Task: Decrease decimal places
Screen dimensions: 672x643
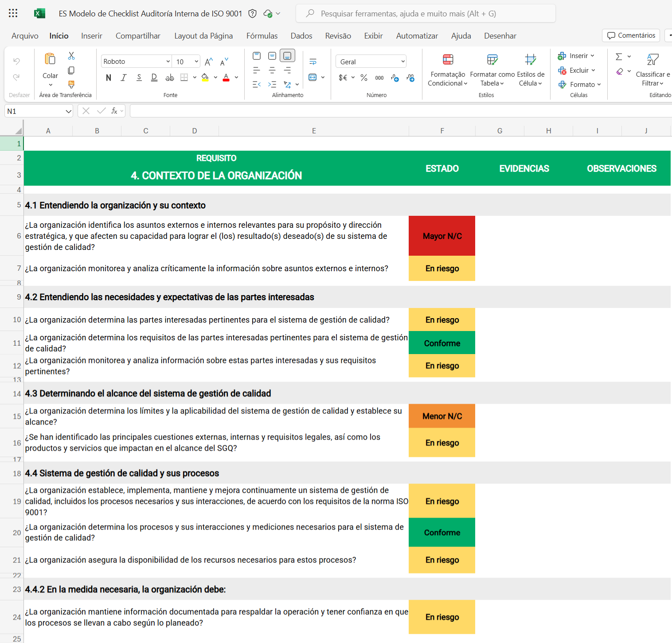Action: 410,78
